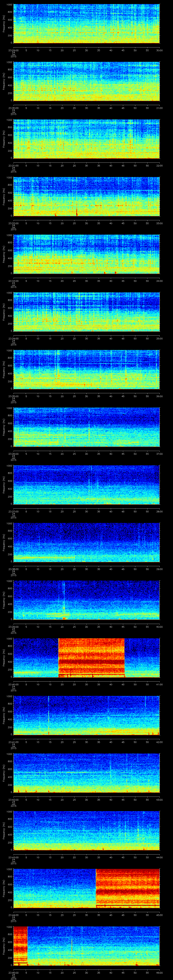Click the "23:29:00" time axis label
The image size is (173, 980).
[13, 50]
